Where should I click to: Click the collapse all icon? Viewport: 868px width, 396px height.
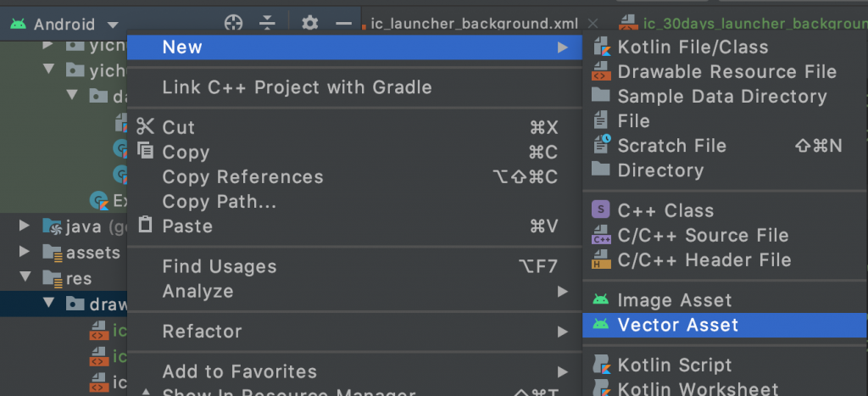click(268, 24)
